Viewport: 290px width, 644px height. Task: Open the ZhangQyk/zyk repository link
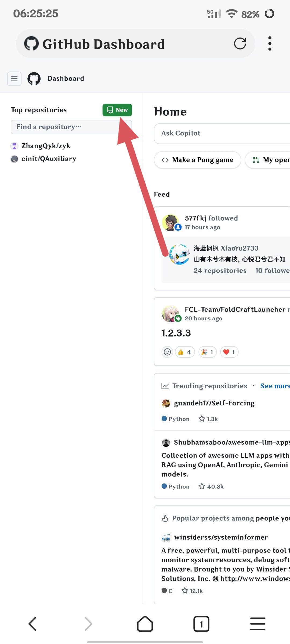(46, 146)
